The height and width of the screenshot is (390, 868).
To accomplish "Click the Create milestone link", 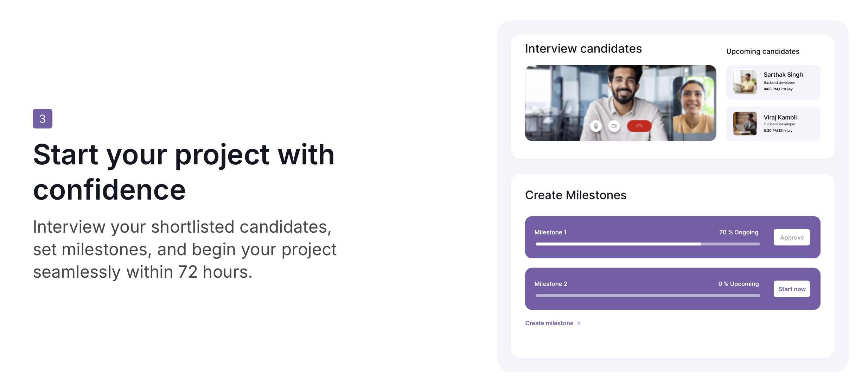I will click(x=549, y=323).
